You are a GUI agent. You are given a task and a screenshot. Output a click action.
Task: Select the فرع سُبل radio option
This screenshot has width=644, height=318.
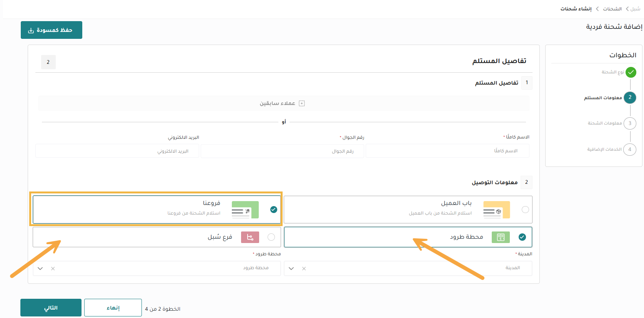pyautogui.click(x=271, y=237)
